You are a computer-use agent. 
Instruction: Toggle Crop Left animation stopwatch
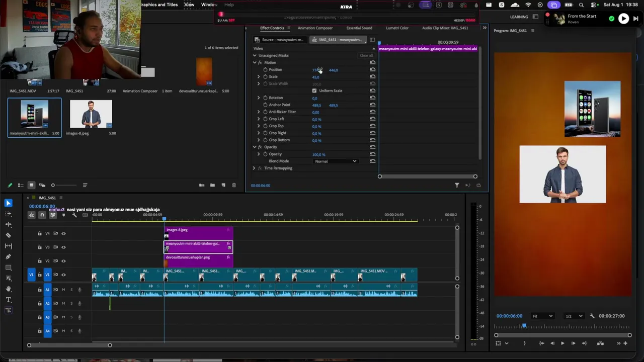click(x=265, y=119)
